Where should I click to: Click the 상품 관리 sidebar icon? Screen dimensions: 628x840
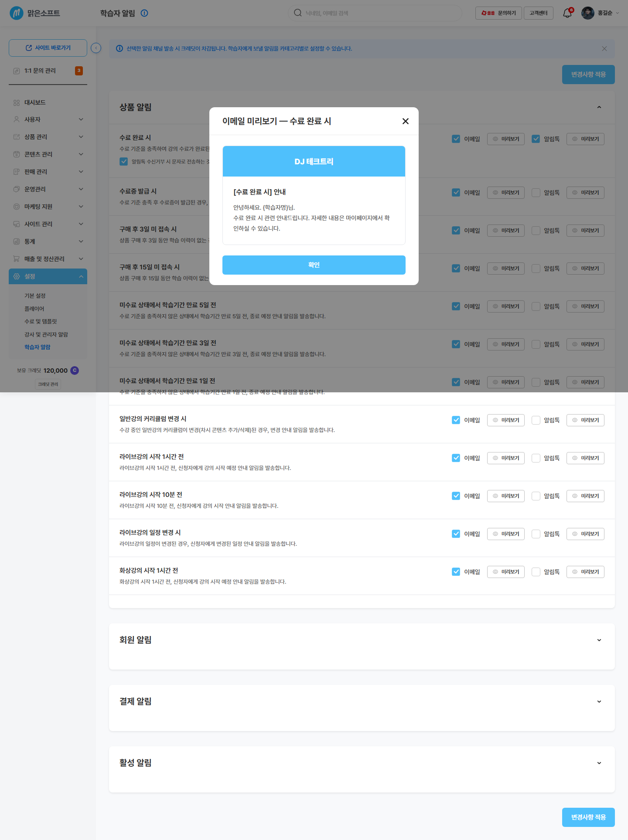click(x=17, y=137)
